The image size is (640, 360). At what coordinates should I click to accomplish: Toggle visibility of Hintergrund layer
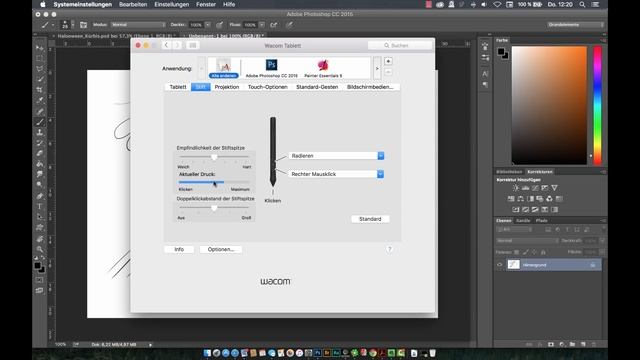tap(500, 265)
